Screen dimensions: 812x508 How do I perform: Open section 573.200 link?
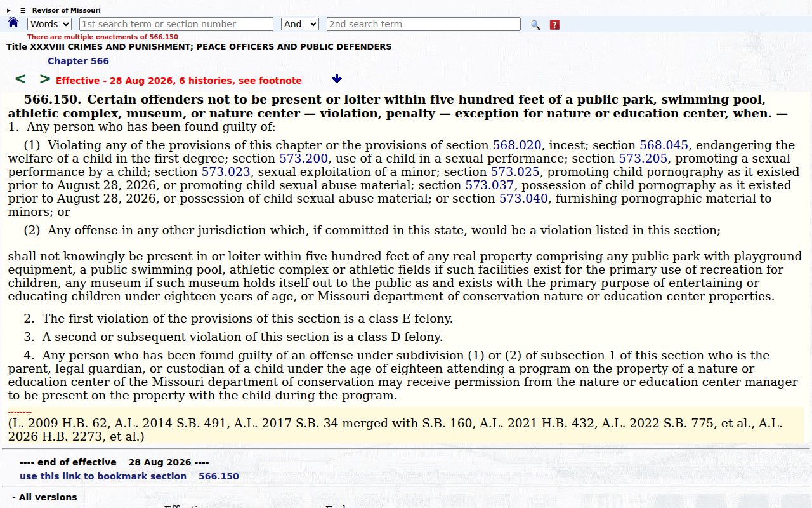[303, 158]
